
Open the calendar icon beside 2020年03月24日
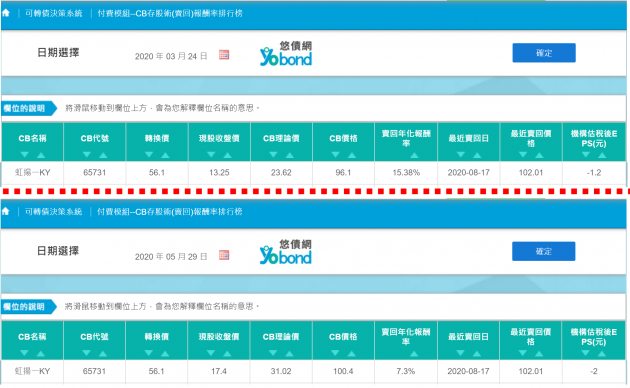click(x=224, y=55)
